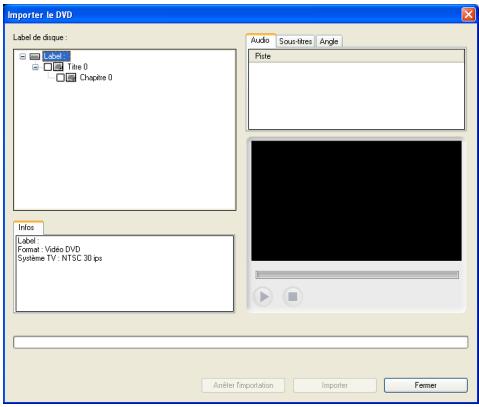Click the film icon next to Titre 0

(58, 67)
